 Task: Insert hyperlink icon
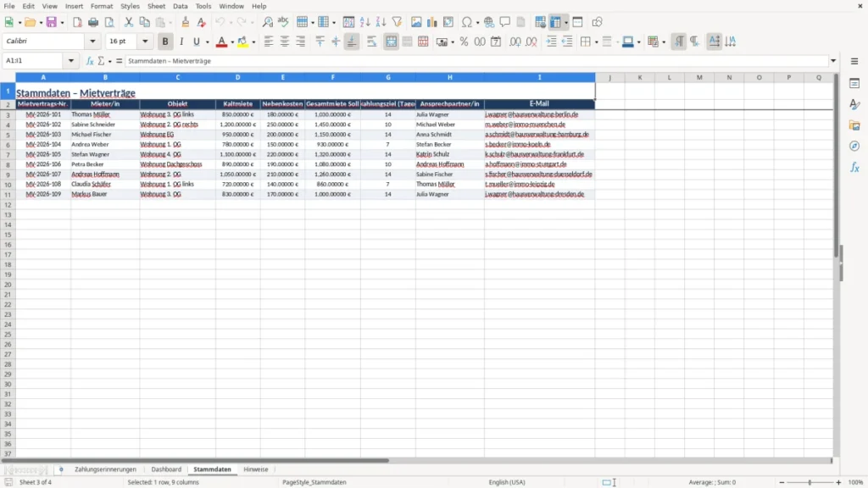[x=489, y=22]
